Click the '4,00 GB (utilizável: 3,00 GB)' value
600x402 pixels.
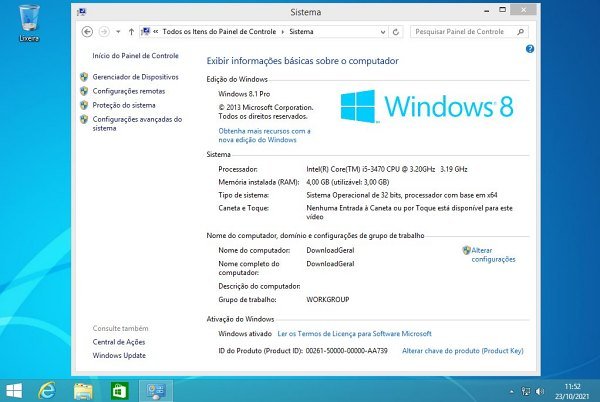click(x=347, y=182)
